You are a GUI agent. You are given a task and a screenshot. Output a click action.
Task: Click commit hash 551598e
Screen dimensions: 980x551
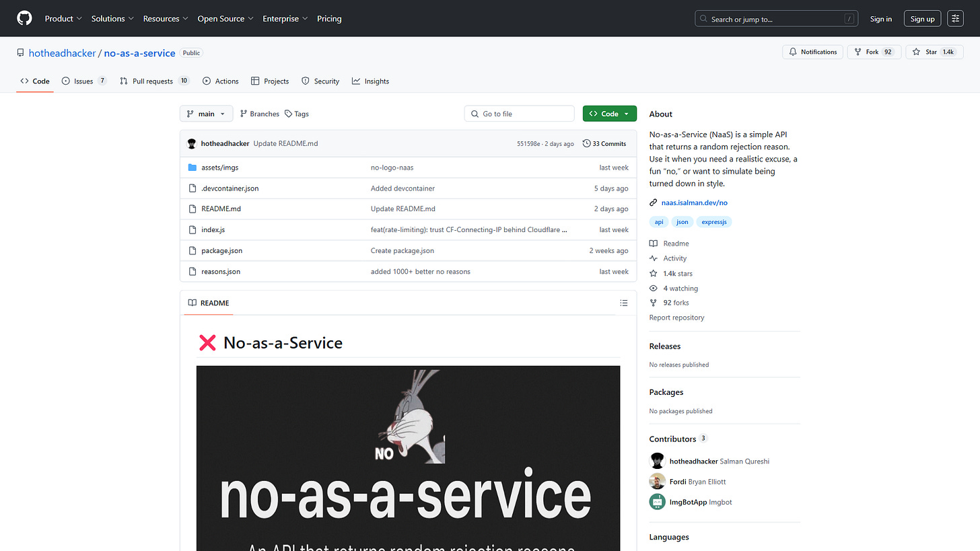coord(528,144)
